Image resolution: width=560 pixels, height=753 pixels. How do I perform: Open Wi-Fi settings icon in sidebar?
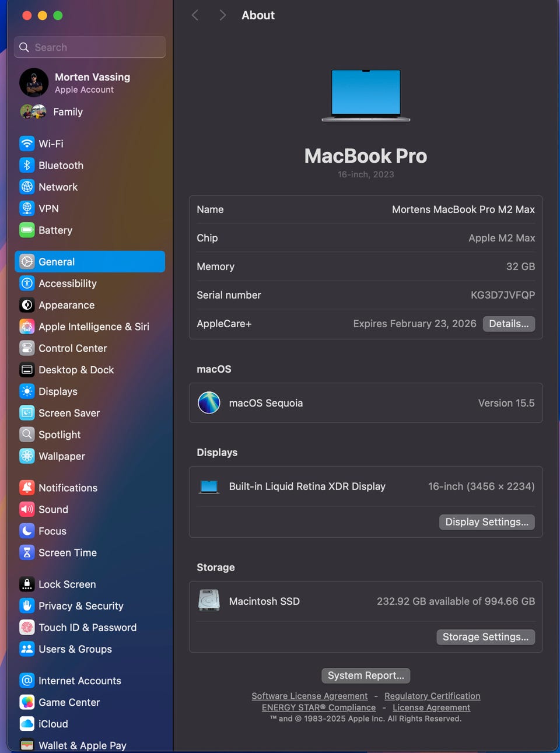(27, 143)
